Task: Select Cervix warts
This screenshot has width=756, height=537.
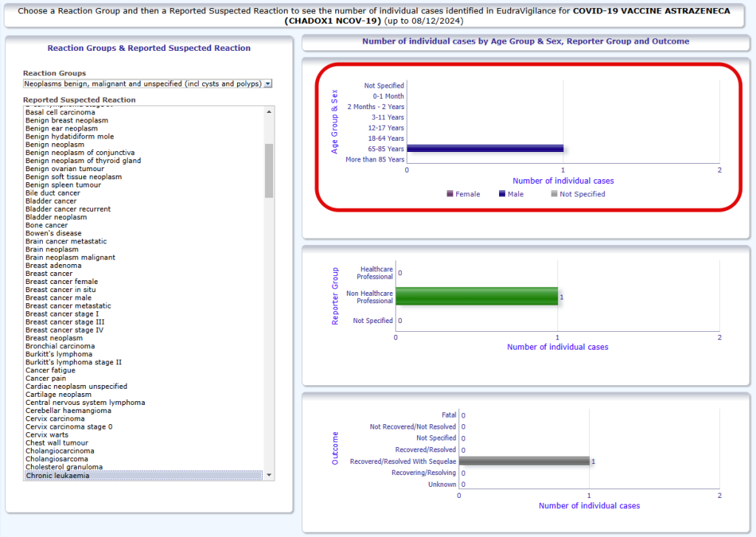Action: pyautogui.click(x=47, y=435)
